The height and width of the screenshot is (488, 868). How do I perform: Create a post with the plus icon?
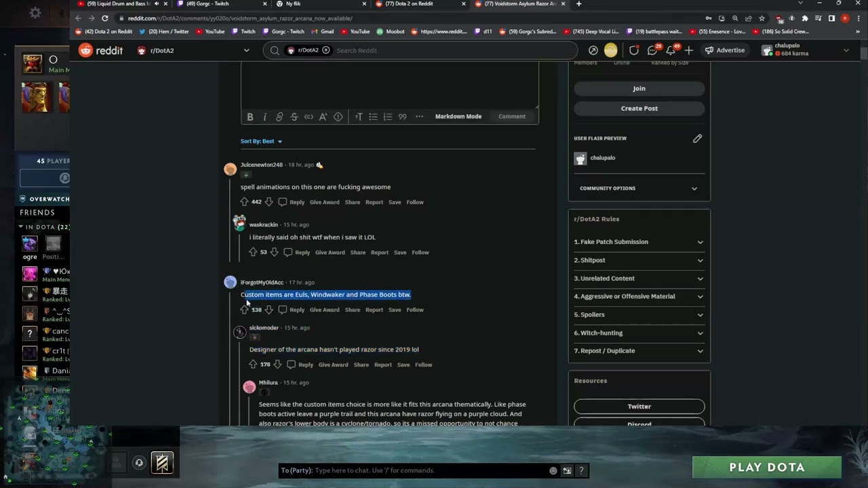[688, 50]
